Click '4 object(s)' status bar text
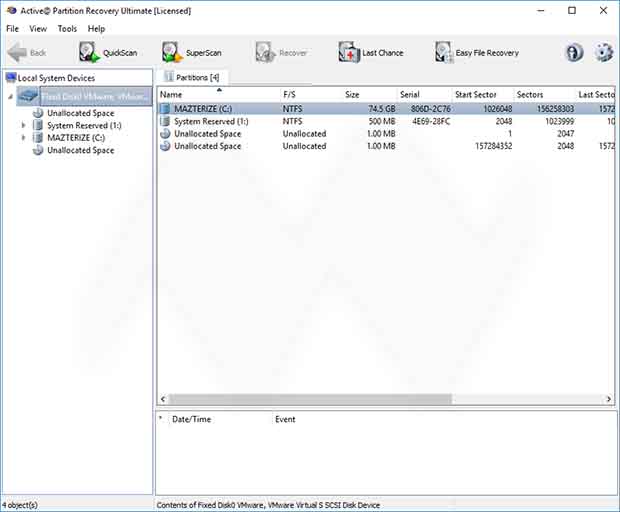 pyautogui.click(x=20, y=505)
